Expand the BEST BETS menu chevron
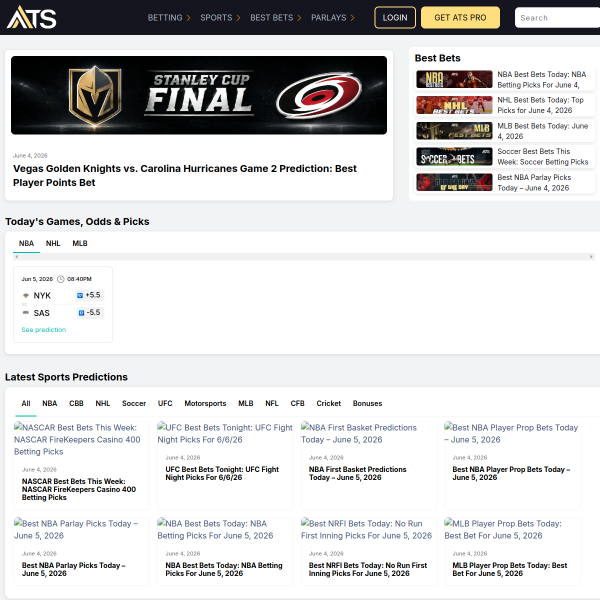The image size is (600, 600). pyautogui.click(x=299, y=18)
